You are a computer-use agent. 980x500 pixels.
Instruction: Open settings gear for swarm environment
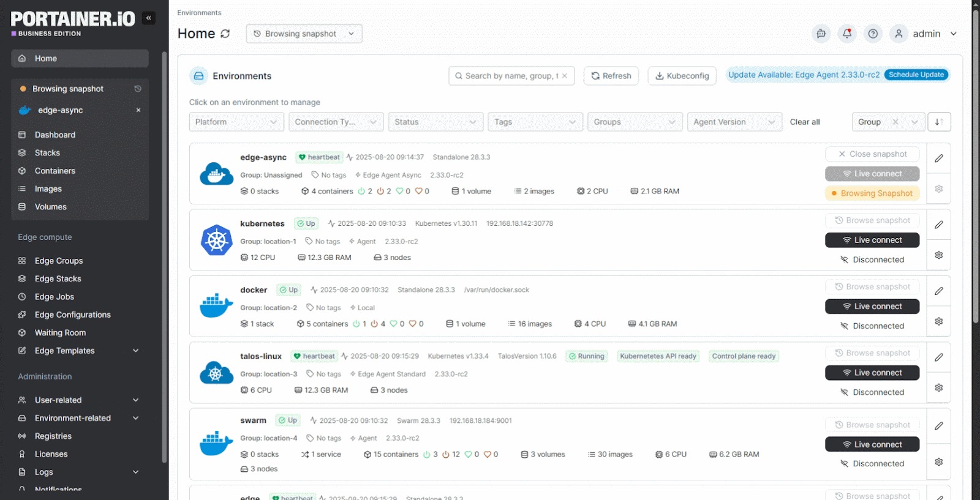point(939,461)
